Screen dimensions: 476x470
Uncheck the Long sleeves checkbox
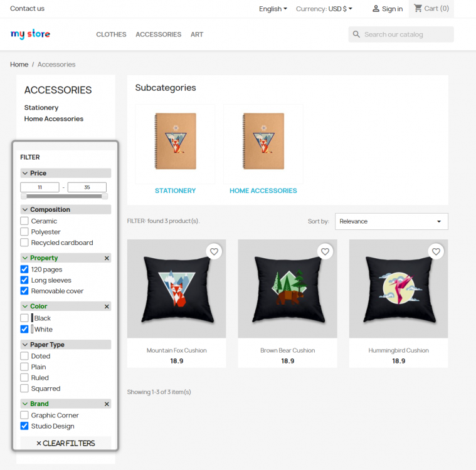coord(24,280)
